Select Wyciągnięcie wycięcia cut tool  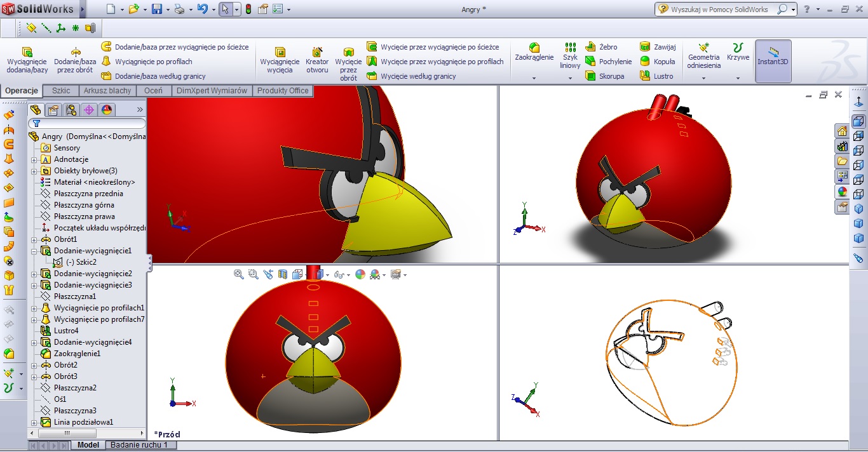pyautogui.click(x=280, y=61)
